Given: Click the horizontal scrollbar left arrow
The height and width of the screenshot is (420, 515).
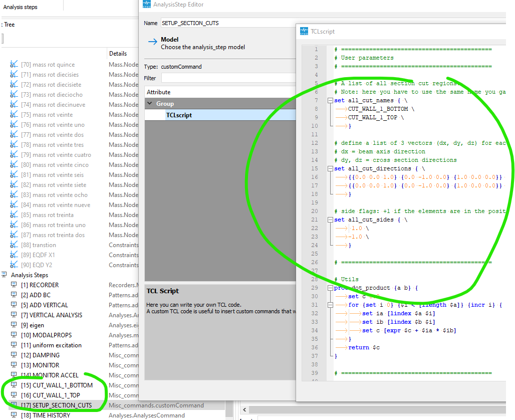Looking at the screenshot, I should coord(244,409).
